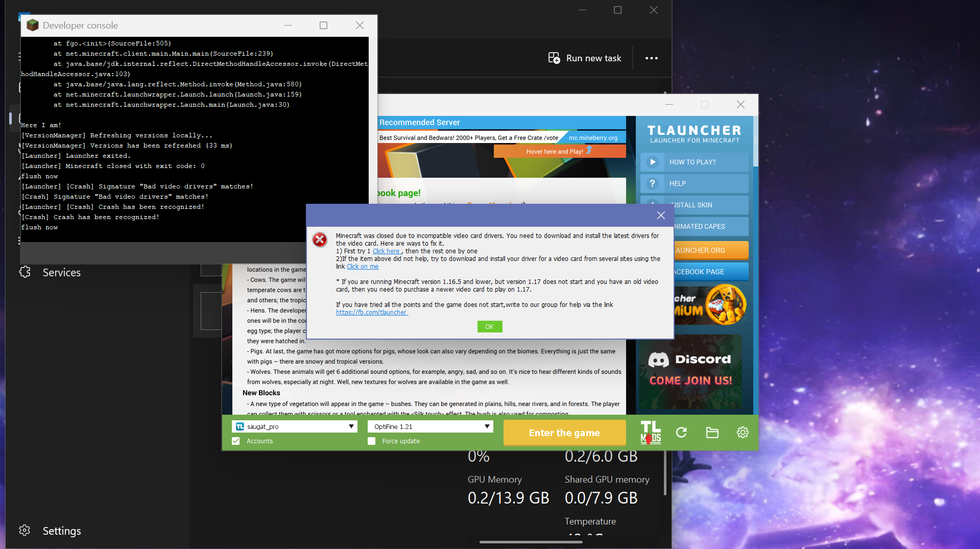Close the Developer console window
Image resolution: width=980 pixels, height=549 pixels.
coord(360,25)
